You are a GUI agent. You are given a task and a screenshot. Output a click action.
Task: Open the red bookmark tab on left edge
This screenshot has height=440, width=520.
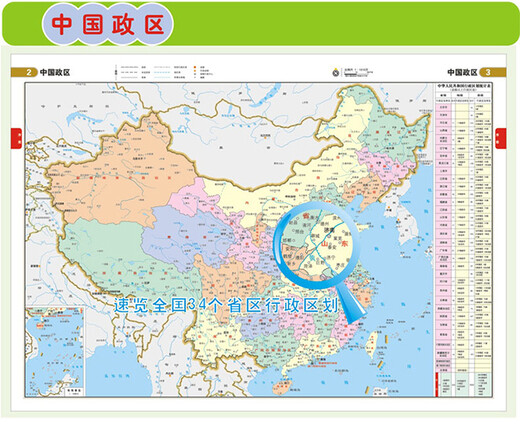16,138
